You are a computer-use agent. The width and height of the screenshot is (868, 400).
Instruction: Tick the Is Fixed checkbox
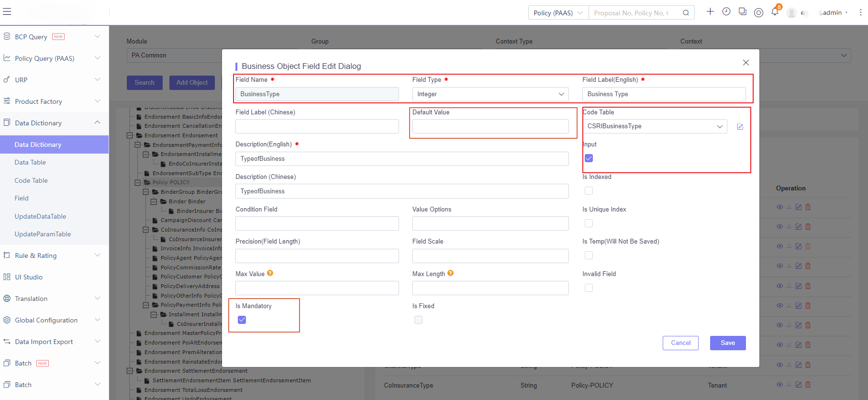click(x=418, y=320)
